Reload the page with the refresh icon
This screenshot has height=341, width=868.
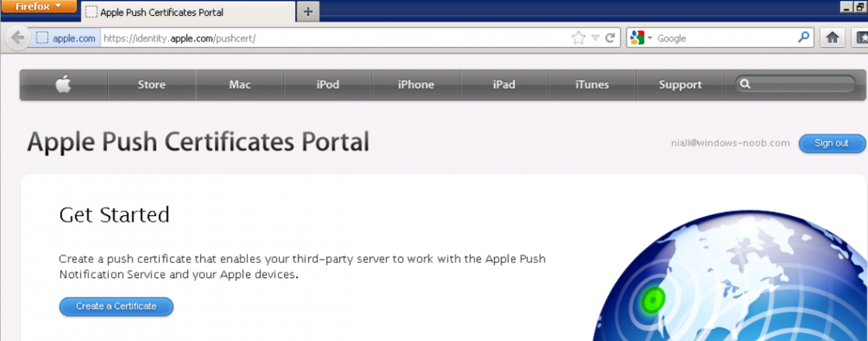point(610,38)
